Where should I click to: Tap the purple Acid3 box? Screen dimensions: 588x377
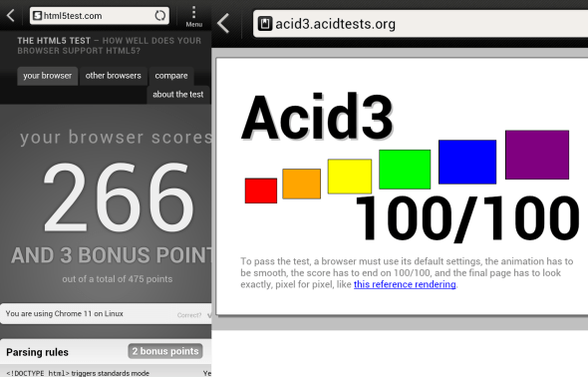point(537,155)
